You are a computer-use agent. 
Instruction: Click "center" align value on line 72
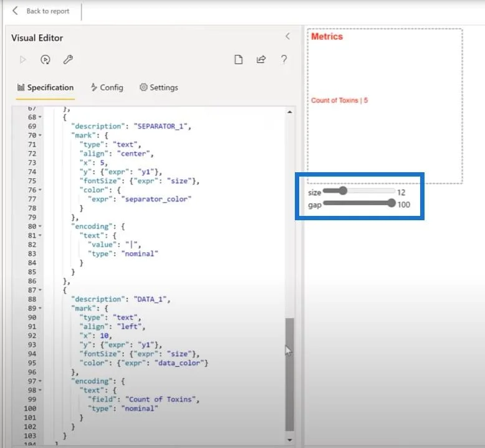tap(133, 153)
